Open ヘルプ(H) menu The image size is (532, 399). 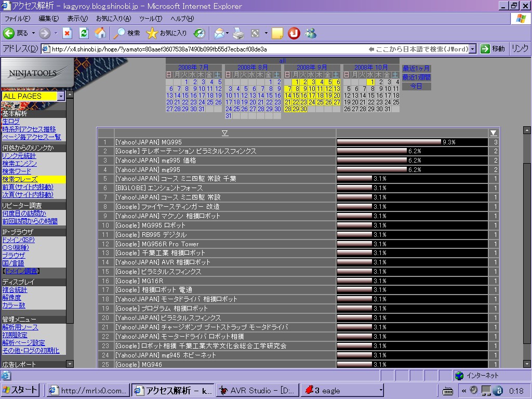click(182, 19)
